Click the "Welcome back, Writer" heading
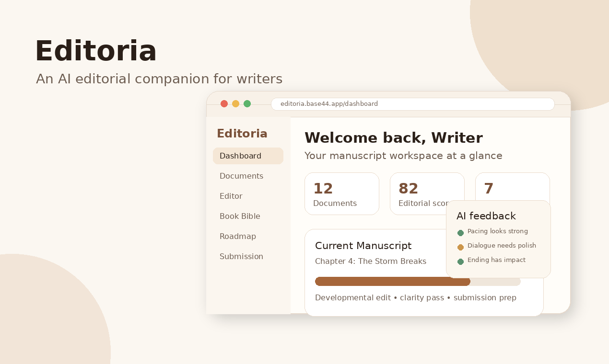This screenshot has height=364, width=609. tap(394, 138)
